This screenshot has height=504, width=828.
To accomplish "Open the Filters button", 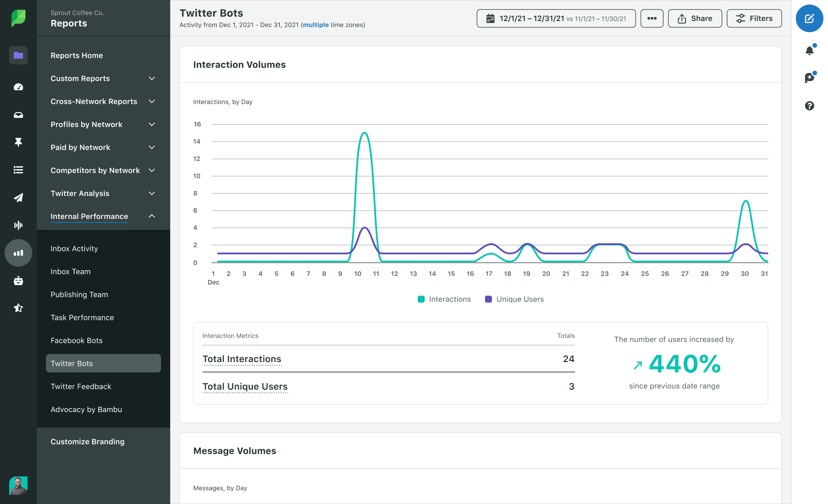I will (754, 18).
